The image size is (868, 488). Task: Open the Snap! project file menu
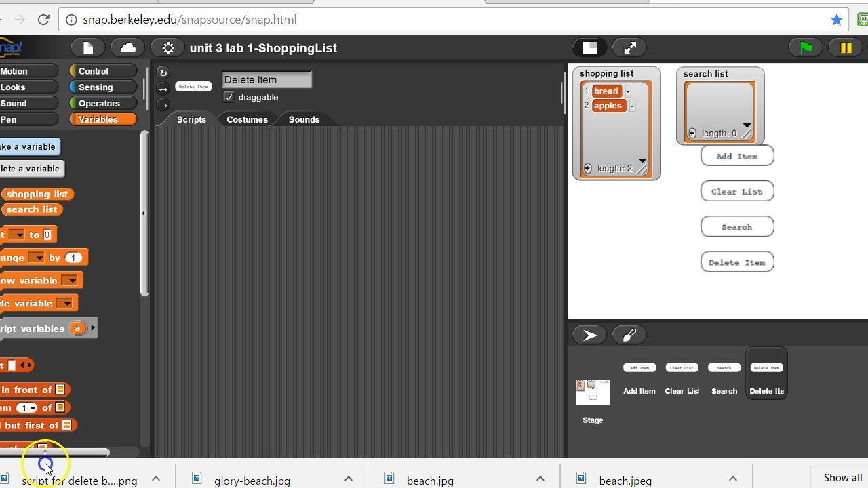pyautogui.click(x=88, y=47)
